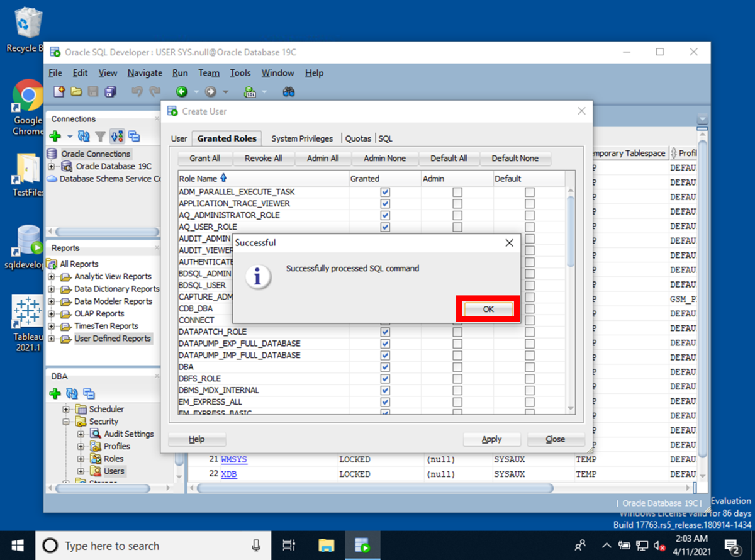
Task: Click the Audit Settings magnifier icon
Action: 94,434
